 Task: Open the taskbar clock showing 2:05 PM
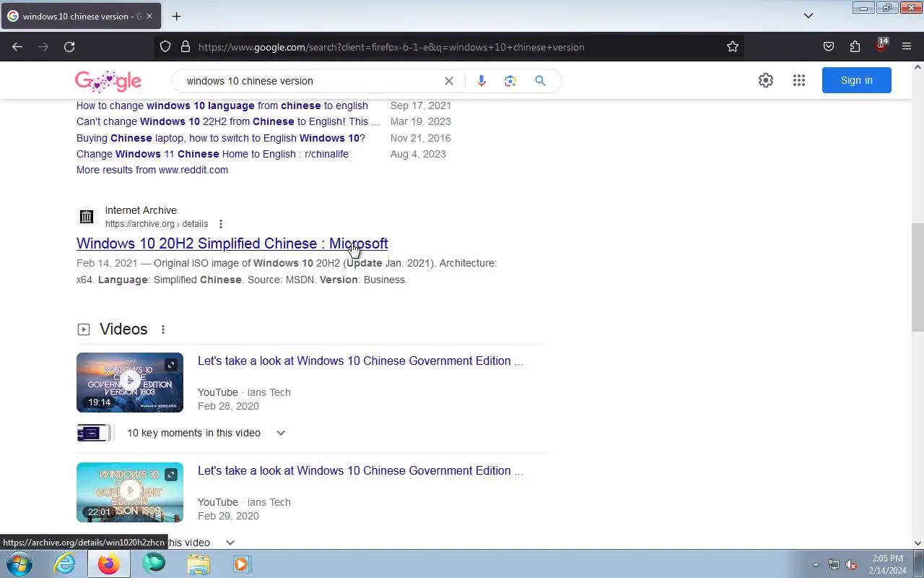888,564
